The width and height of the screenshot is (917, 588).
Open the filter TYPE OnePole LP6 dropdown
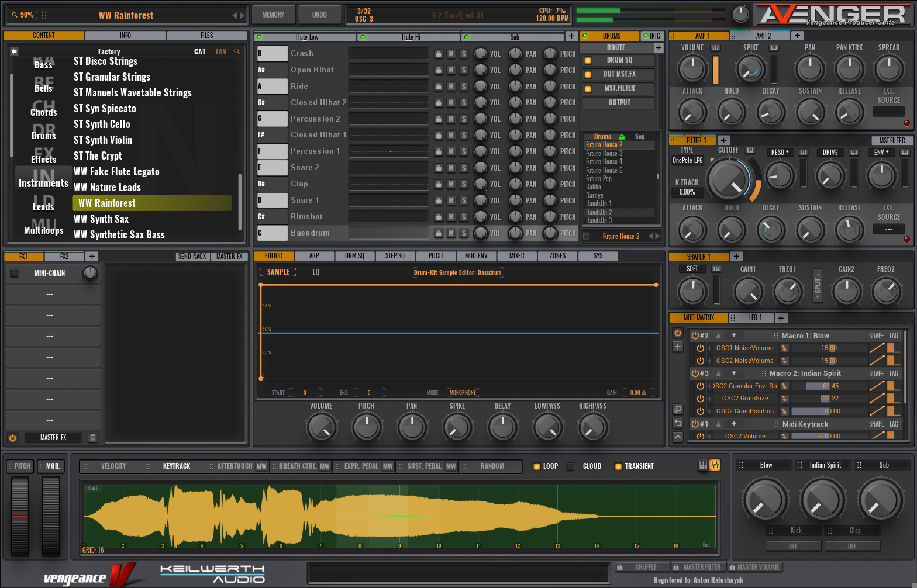[687, 161]
